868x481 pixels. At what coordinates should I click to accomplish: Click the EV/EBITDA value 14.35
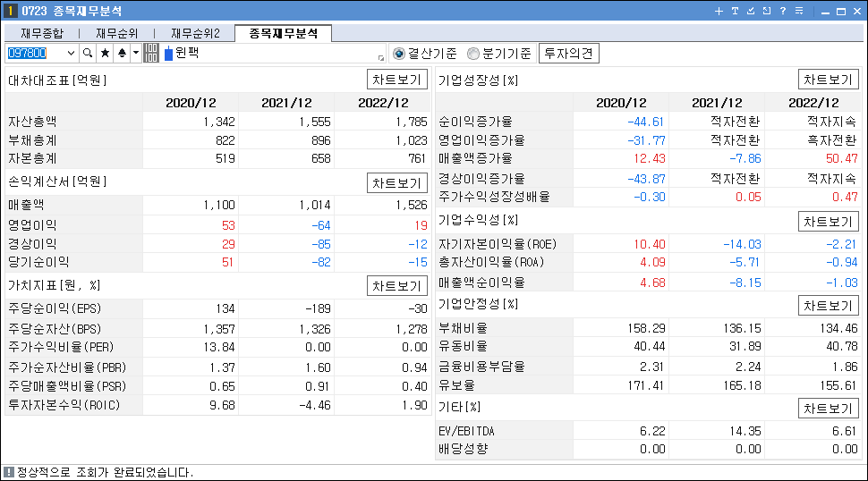coord(745,431)
